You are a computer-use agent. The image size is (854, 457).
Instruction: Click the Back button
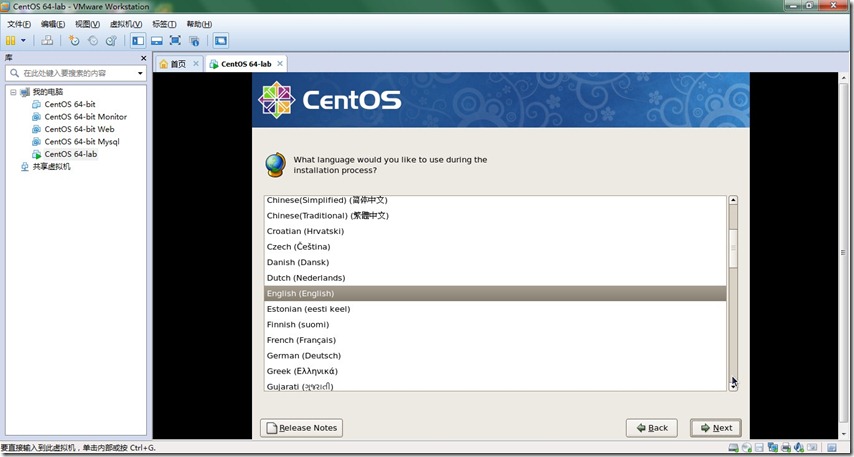coord(651,428)
